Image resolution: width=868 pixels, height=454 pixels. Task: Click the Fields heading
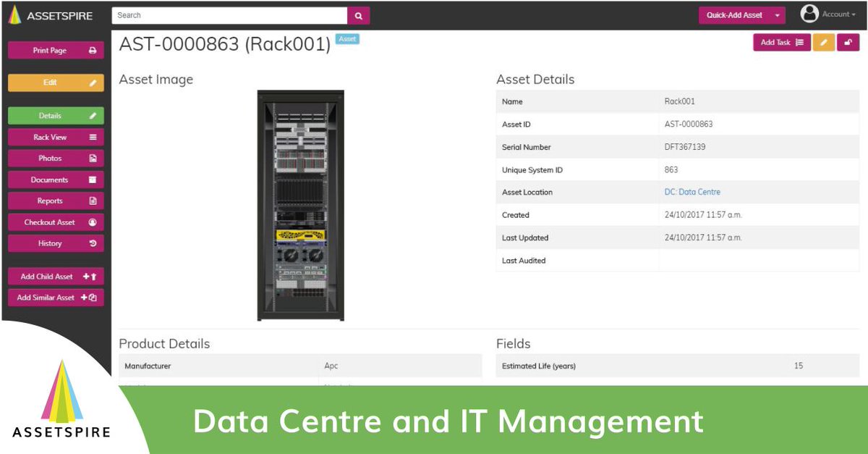point(514,344)
